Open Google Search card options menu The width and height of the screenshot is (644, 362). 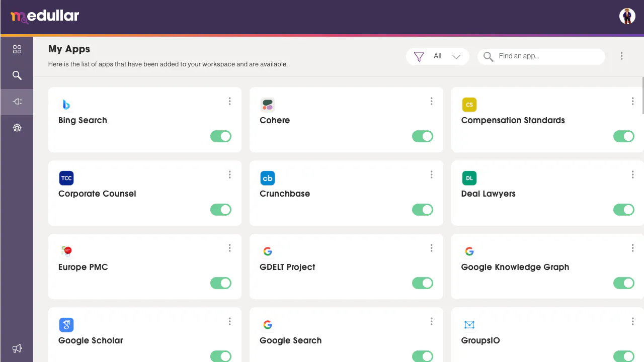(x=432, y=321)
